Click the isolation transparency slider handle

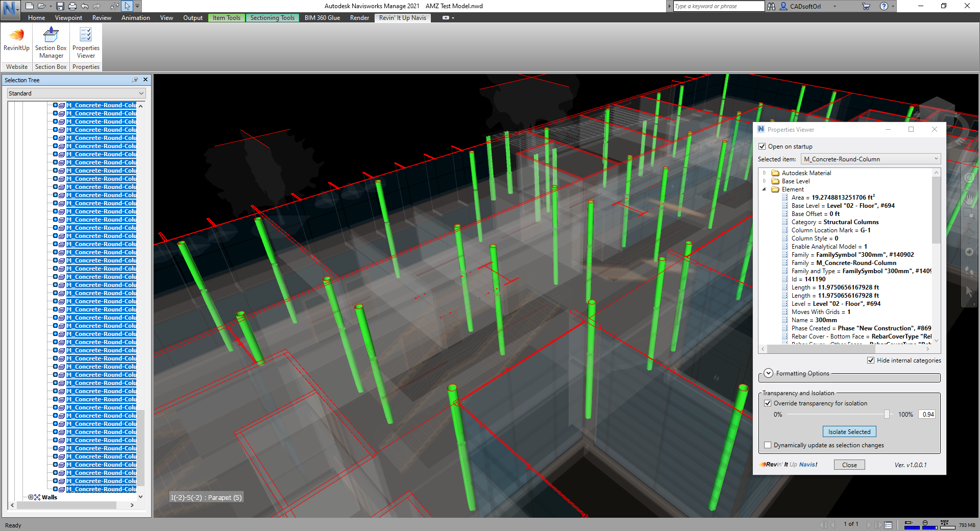click(x=887, y=414)
